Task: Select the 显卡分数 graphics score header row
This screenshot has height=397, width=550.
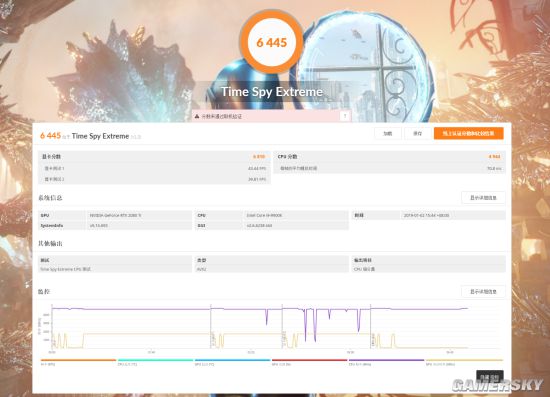Action: tap(154, 156)
